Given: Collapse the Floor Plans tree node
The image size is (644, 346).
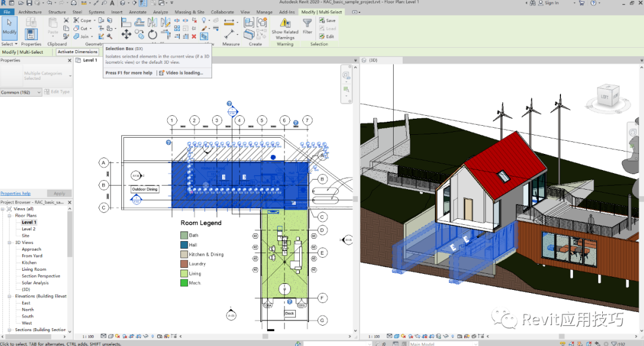Looking at the screenshot, I should pos(10,215).
